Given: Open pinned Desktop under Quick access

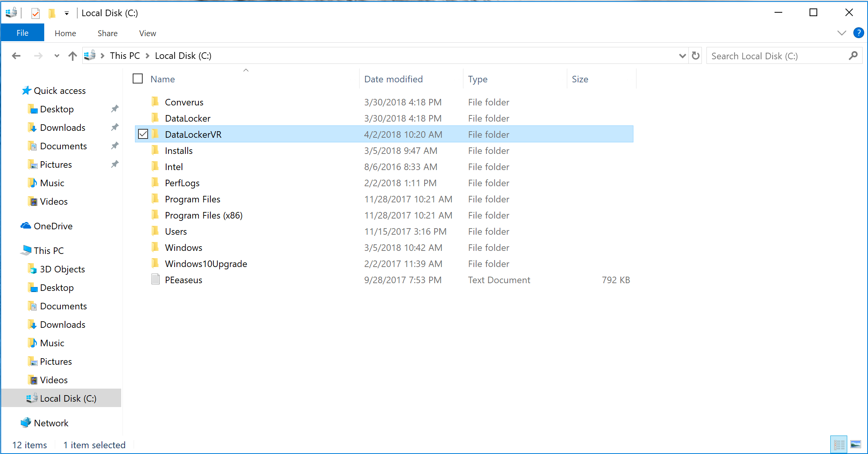Looking at the screenshot, I should 57,109.
